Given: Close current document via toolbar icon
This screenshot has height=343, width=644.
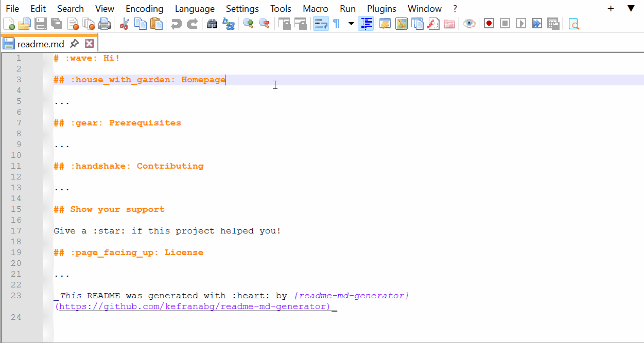Looking at the screenshot, I should (x=73, y=23).
